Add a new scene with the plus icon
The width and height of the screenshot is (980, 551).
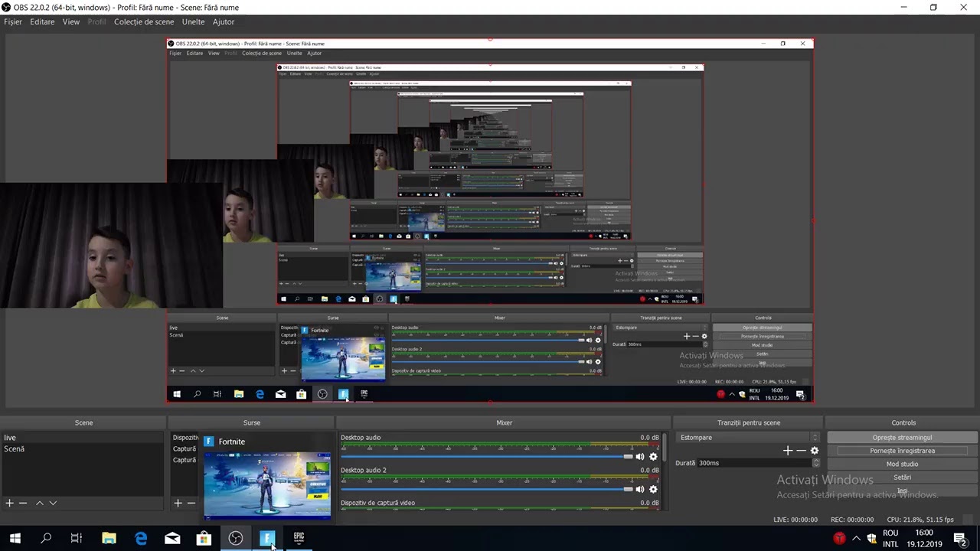tap(9, 503)
